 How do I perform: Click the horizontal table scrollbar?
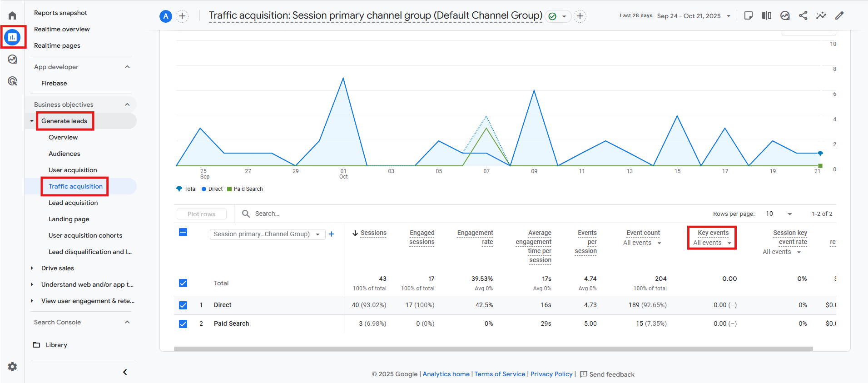point(494,349)
